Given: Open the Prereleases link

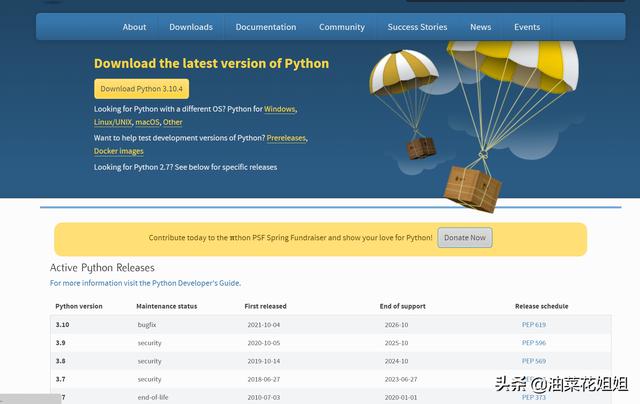Looking at the screenshot, I should 286,138.
